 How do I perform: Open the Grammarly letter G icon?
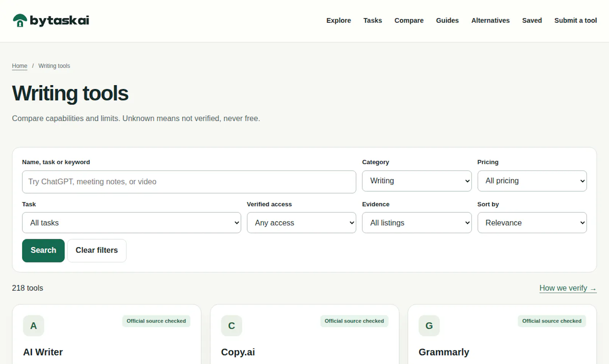click(429, 326)
